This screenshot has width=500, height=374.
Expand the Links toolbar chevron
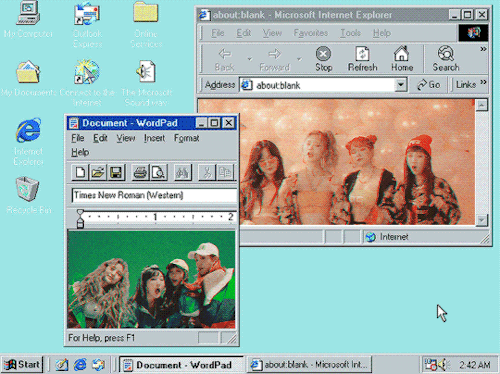(x=483, y=82)
